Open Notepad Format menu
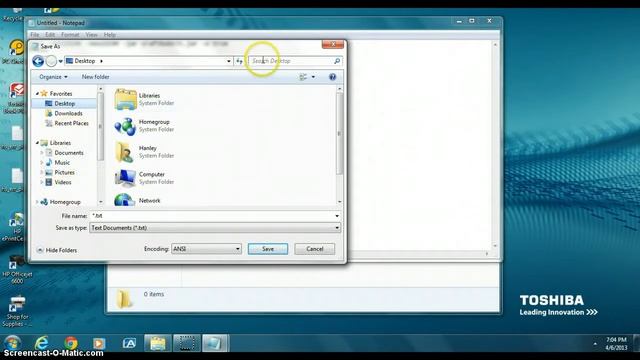The image size is (640, 360). tap(70, 35)
